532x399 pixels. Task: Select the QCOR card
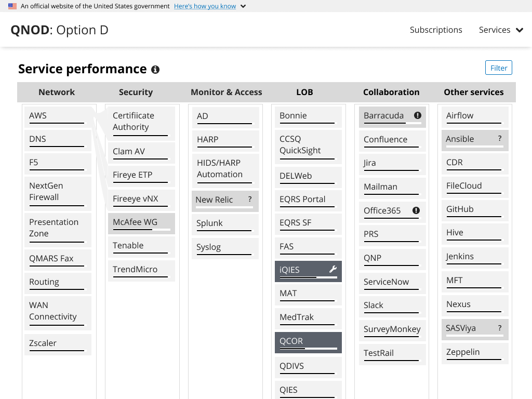coord(308,342)
